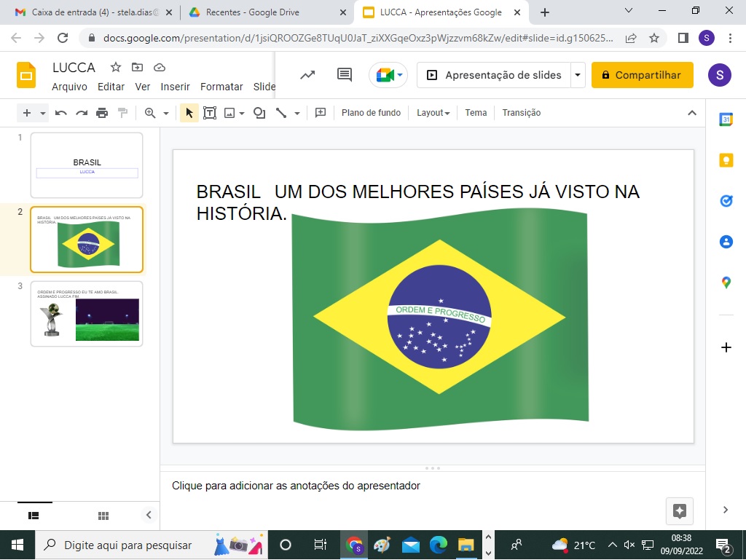Open Google Maps in side panel
This screenshot has height=560, width=746.
726,283
